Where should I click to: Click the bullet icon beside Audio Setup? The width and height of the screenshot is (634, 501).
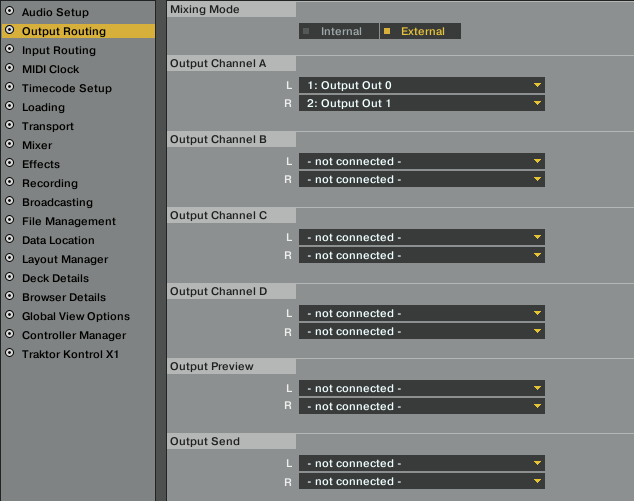(10, 12)
